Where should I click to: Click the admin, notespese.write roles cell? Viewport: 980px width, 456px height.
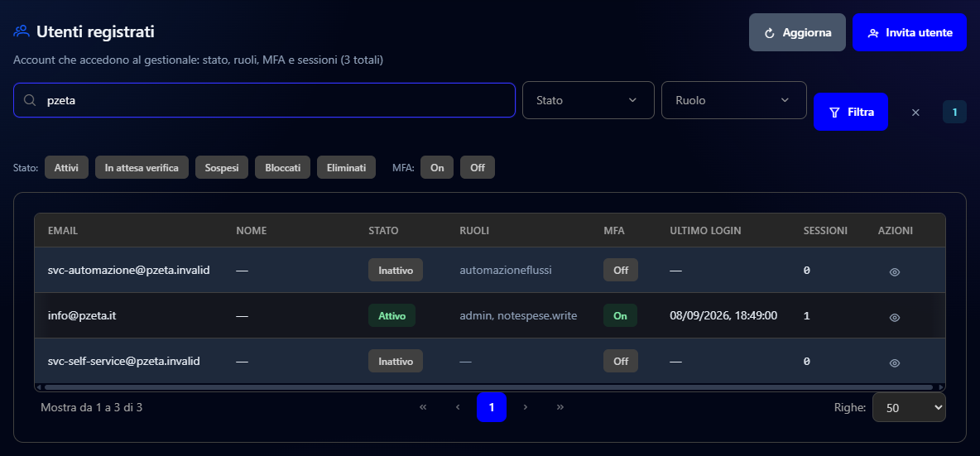(x=518, y=315)
